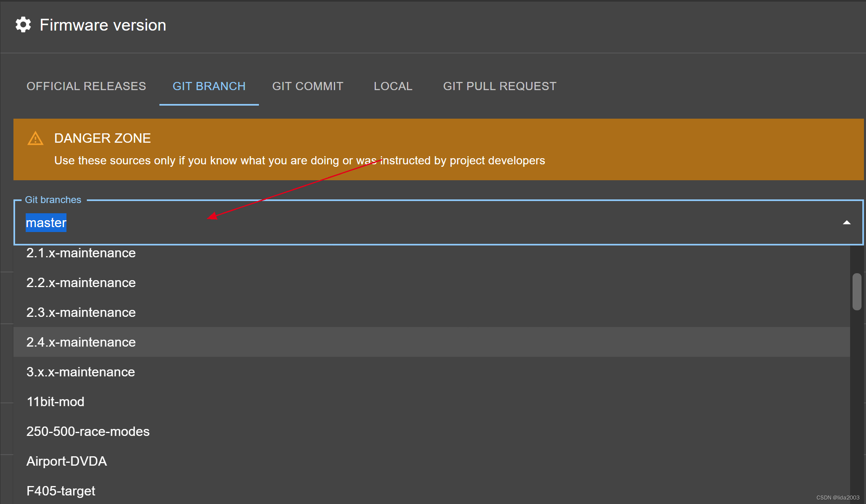The image size is (866, 504).
Task: Select the Airport-DVDA branch
Action: click(66, 462)
